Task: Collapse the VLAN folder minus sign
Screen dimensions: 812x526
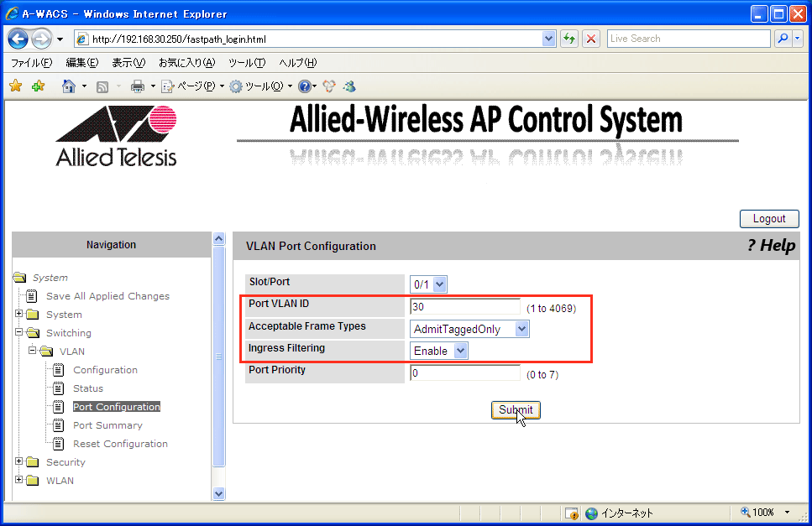Action: pyautogui.click(x=32, y=350)
